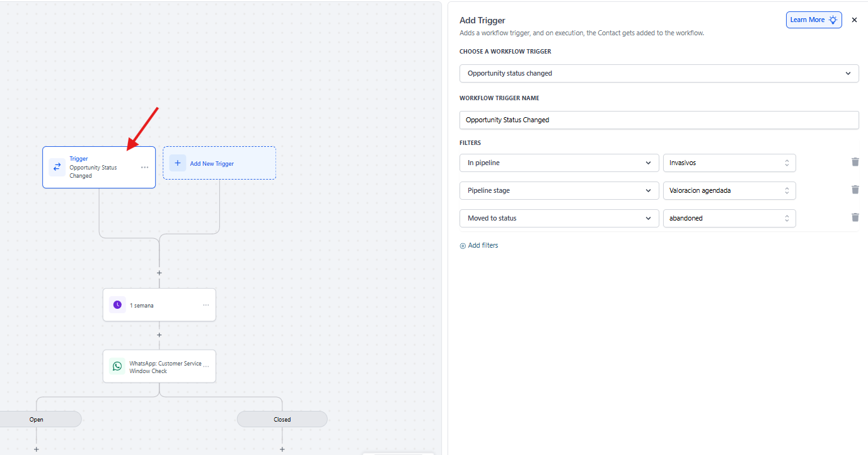
Task: Open the Pipeline stage filter dropdown
Action: (558, 190)
